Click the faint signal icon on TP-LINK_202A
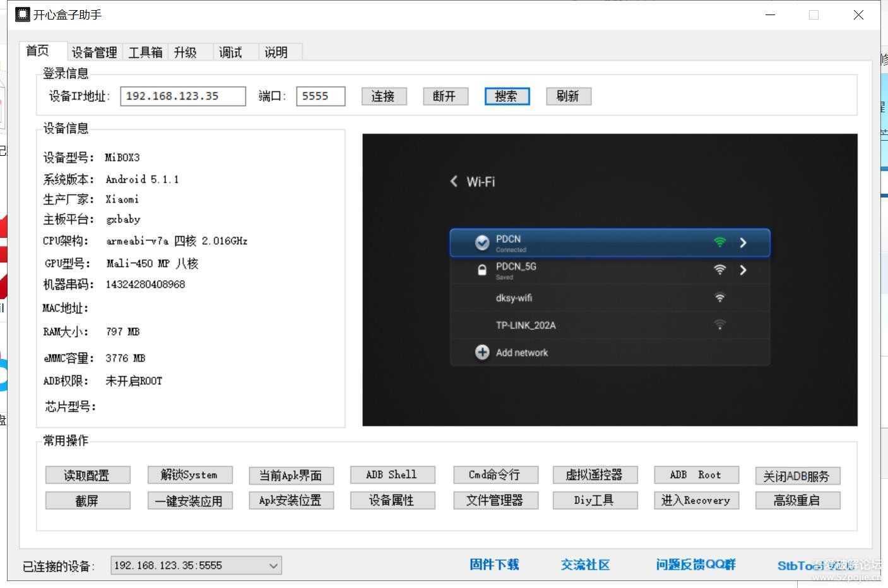Screen dimensions: 888x588 pyautogui.click(x=719, y=324)
